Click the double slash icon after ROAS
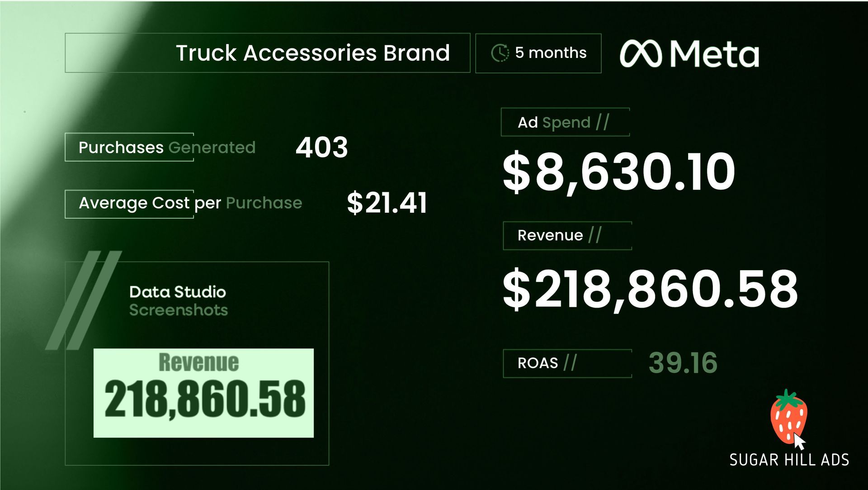The width and height of the screenshot is (868, 490). (x=570, y=363)
